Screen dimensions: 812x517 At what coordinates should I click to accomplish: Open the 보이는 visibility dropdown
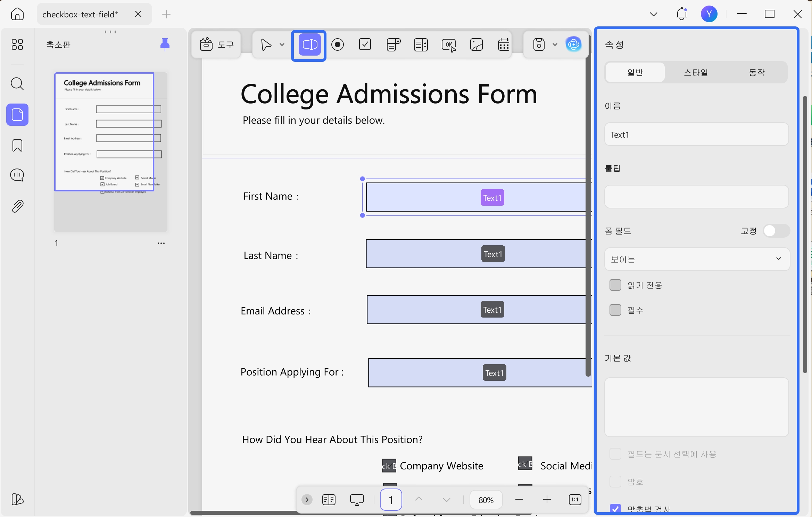pos(697,259)
